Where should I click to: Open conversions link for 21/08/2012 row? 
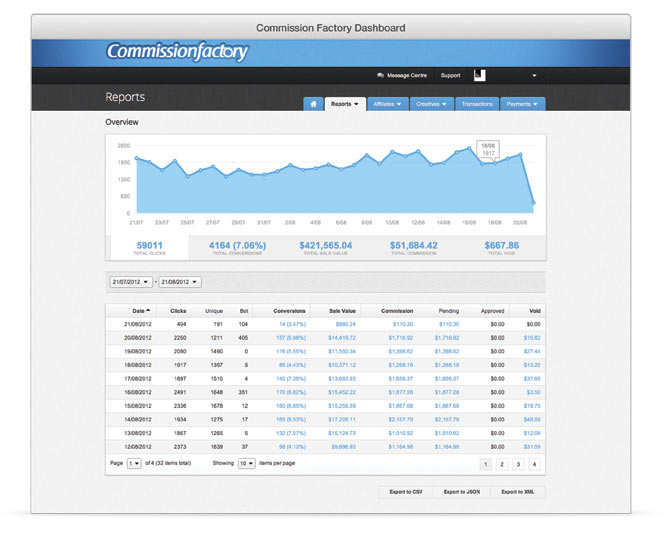click(x=292, y=324)
